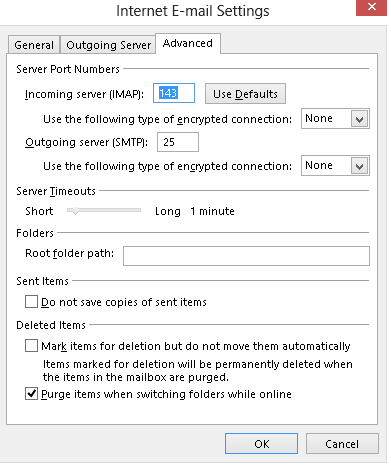Screen dimensions: 391x469
Task: Open the SMTP encrypted connection dropdown
Action: tap(335, 165)
